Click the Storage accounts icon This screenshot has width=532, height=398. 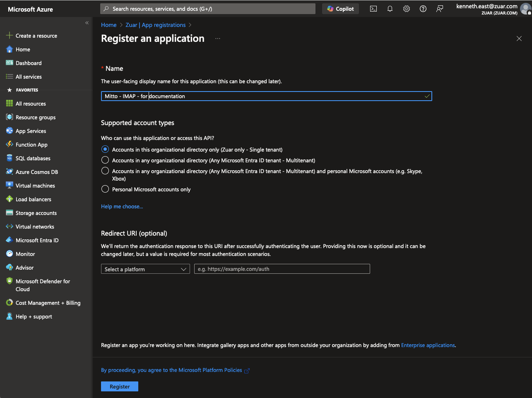click(9, 213)
